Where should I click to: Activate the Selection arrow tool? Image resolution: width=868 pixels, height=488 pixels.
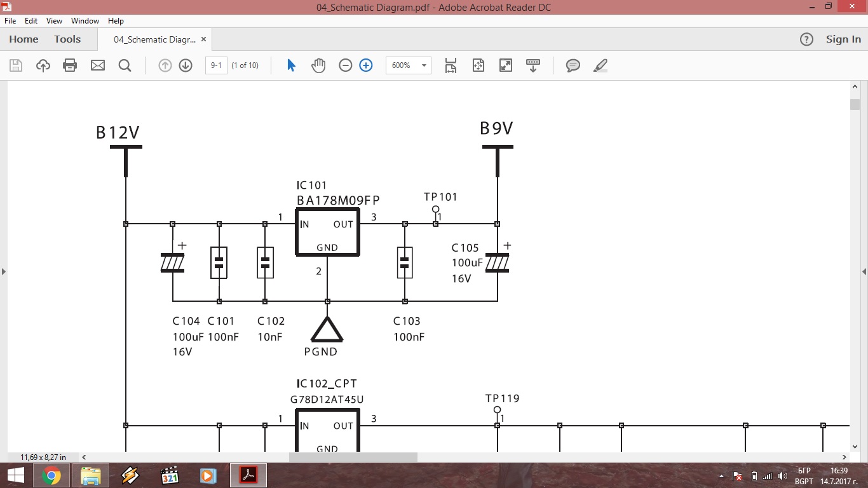tap(291, 65)
